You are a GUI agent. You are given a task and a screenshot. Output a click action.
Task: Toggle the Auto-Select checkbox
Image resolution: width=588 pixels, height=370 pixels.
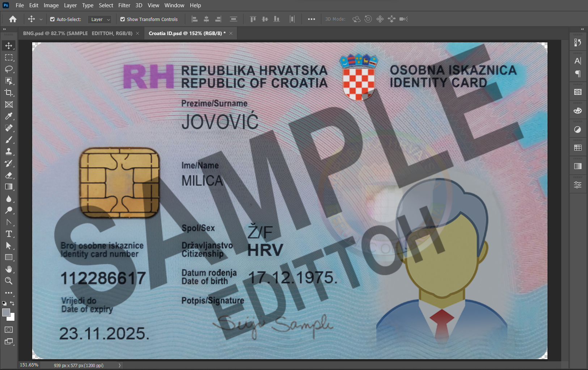[x=52, y=20]
